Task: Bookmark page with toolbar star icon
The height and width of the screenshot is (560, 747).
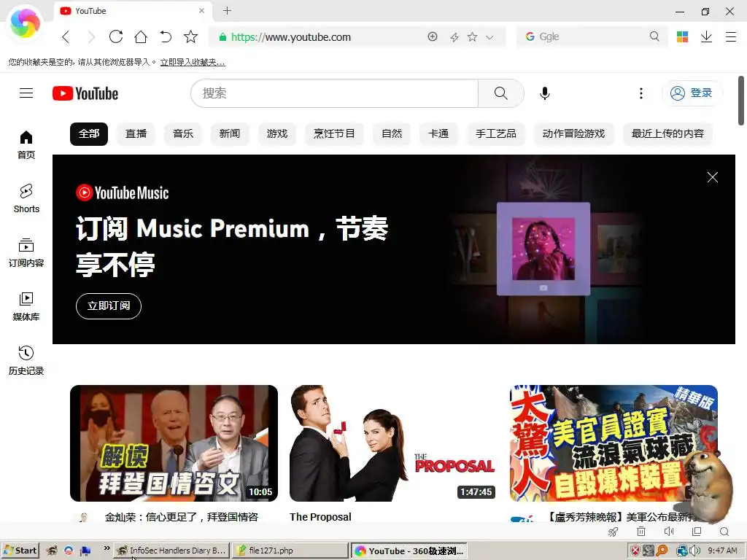Action: point(190,36)
